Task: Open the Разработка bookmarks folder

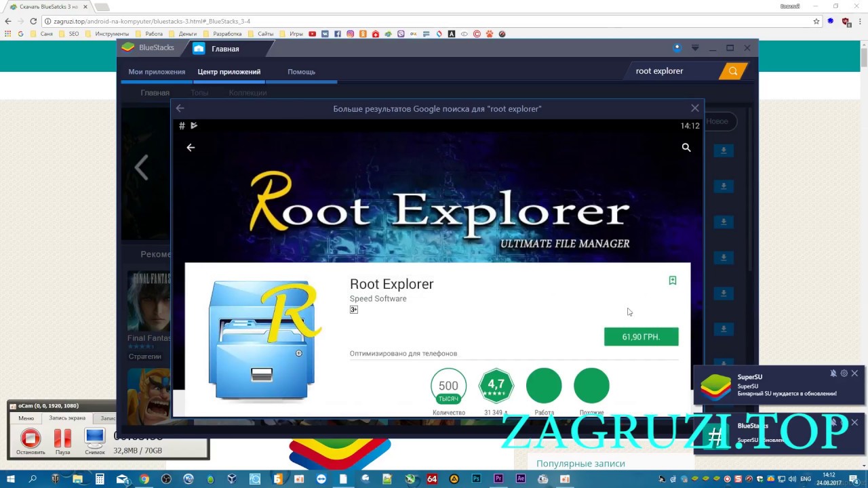Action: coord(222,34)
